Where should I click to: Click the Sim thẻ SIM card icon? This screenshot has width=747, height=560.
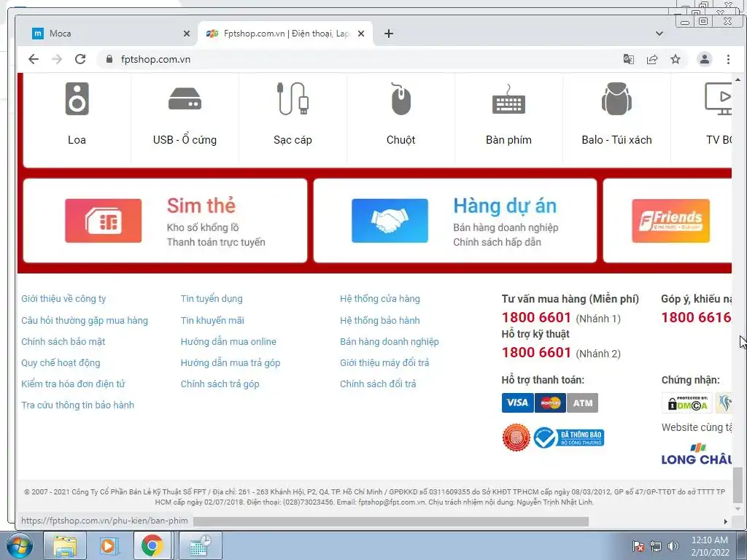pos(104,221)
